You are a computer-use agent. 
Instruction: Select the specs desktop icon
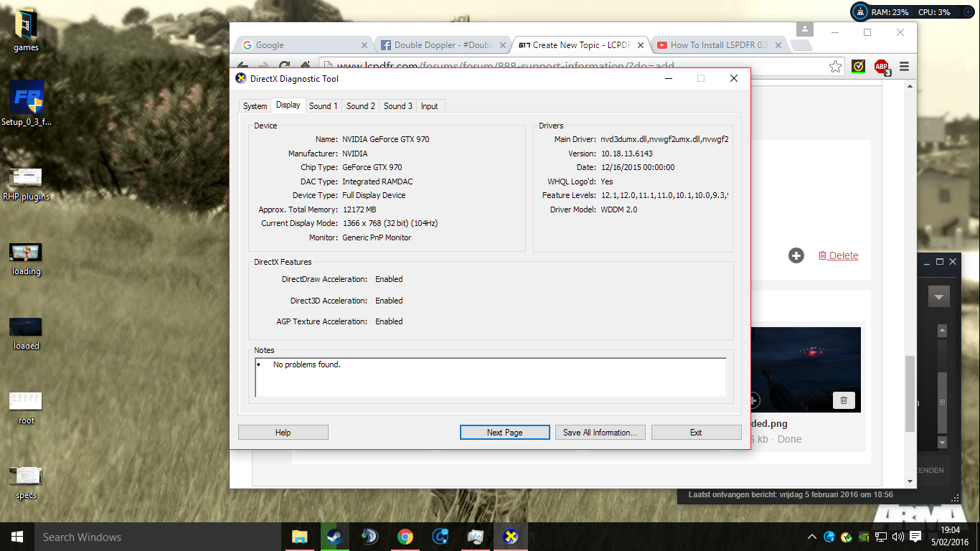tap(27, 483)
